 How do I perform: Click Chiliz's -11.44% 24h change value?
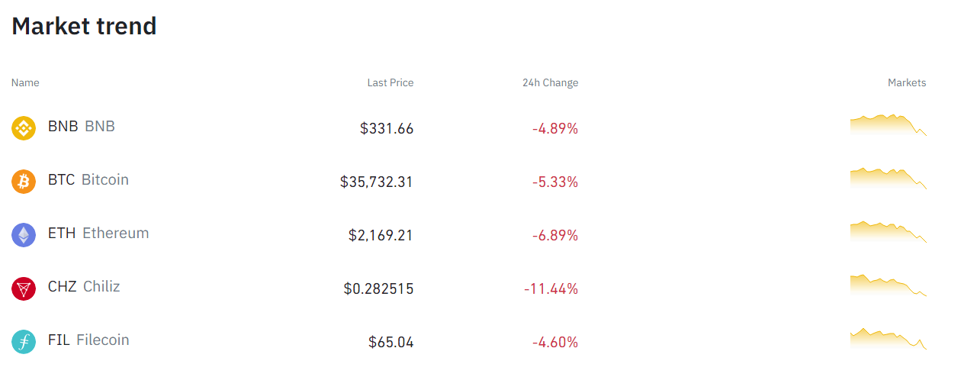point(551,288)
